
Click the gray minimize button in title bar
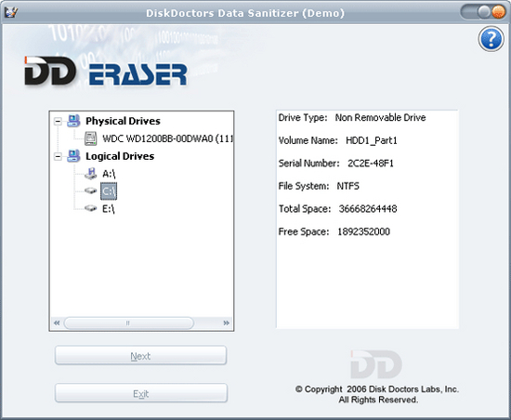coord(484,12)
